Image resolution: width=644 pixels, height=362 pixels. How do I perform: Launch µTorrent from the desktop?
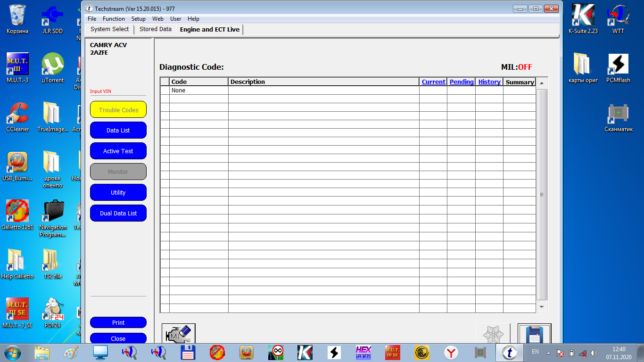point(52,68)
